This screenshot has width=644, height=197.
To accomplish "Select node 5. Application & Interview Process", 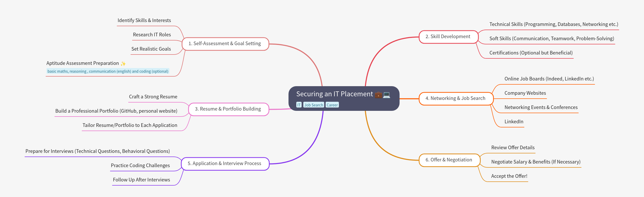I will pyautogui.click(x=225, y=164).
